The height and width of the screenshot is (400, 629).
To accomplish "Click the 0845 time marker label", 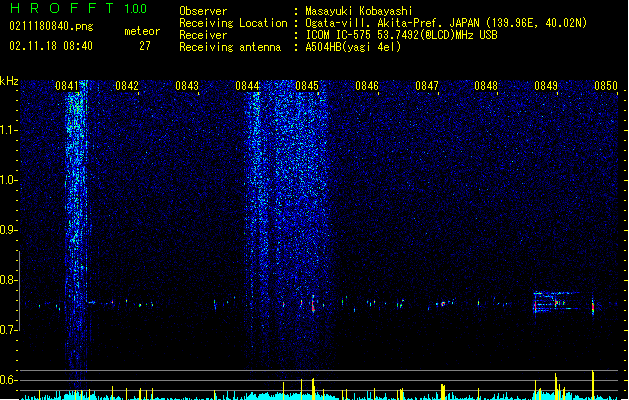I will click(307, 86).
